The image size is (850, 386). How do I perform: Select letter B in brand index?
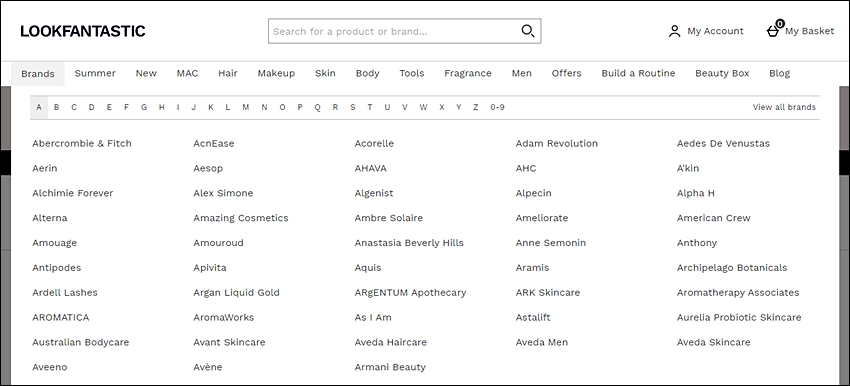coord(56,107)
